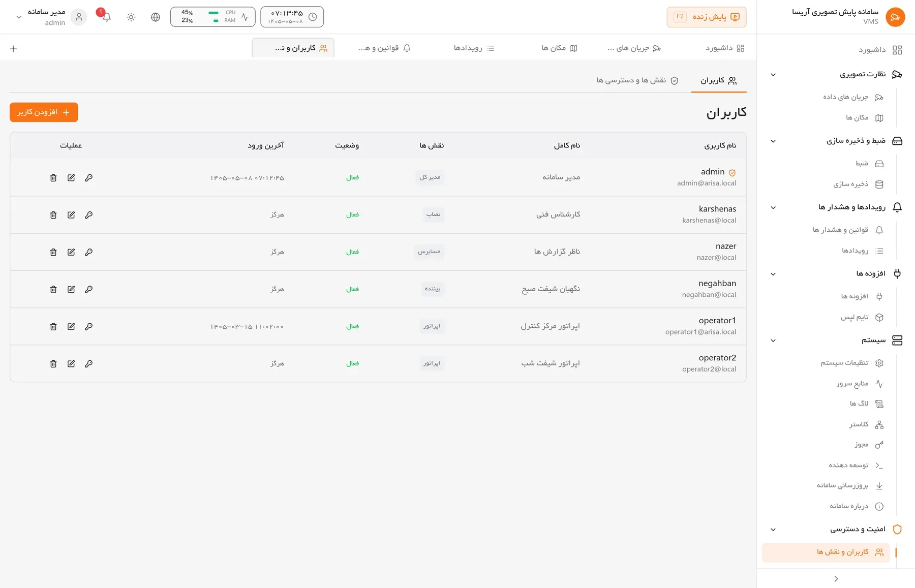Viewport: 915px width, 588px height.
Task: Delete operator2 with trash icon
Action: click(x=53, y=363)
